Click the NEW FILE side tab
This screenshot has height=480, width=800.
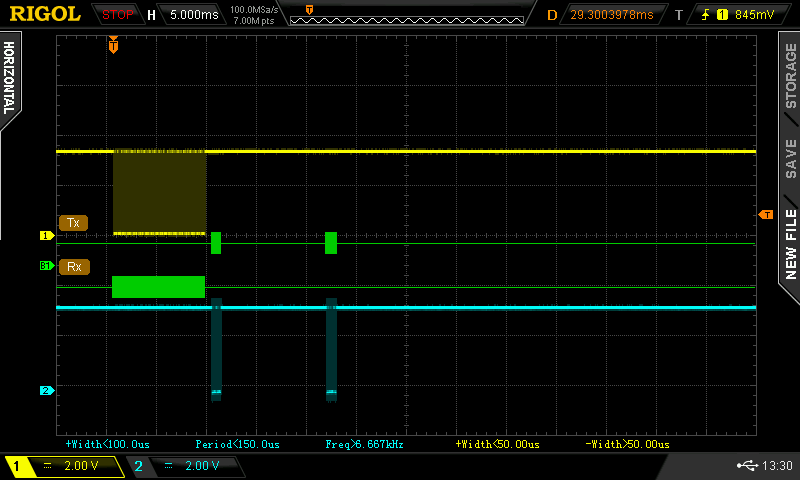pos(790,244)
